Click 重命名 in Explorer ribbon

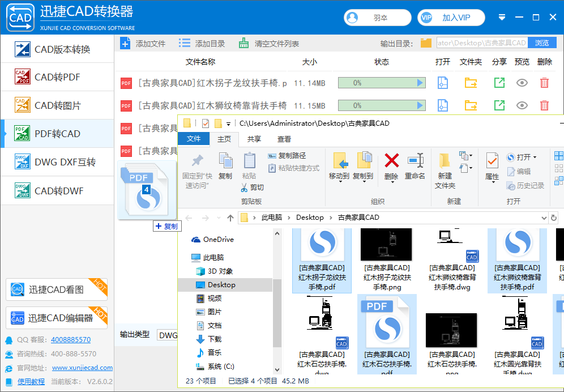415,166
